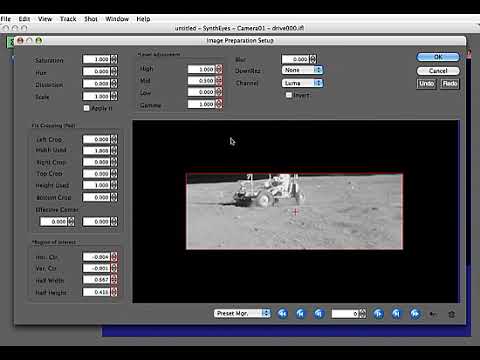The image size is (480, 360).
Task: Click the left Effective Center field
Action: pyautogui.click(x=54, y=221)
